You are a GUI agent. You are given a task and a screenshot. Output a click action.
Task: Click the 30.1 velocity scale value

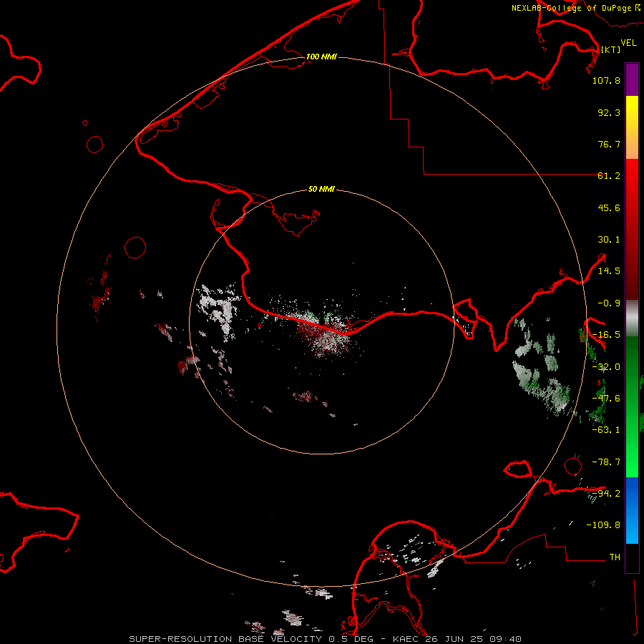[609, 240]
